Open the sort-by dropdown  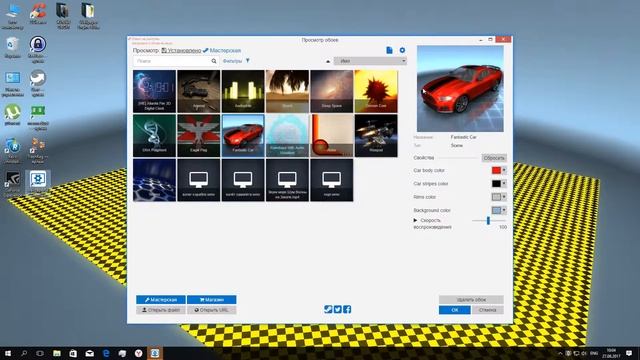coord(370,61)
